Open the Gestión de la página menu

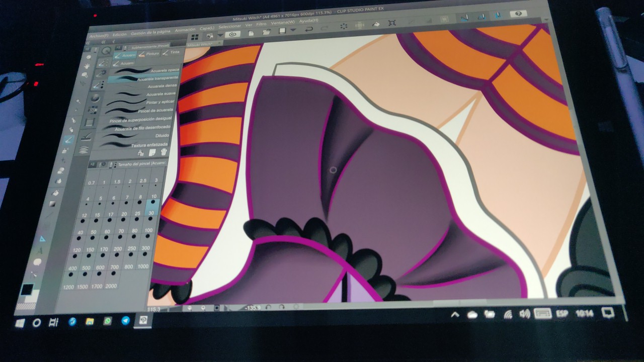(x=150, y=32)
